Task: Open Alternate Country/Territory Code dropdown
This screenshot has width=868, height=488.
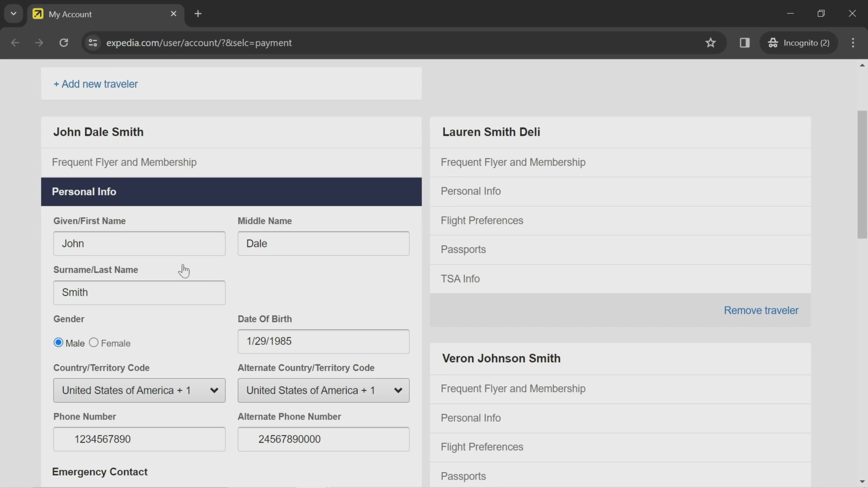Action: point(324,390)
